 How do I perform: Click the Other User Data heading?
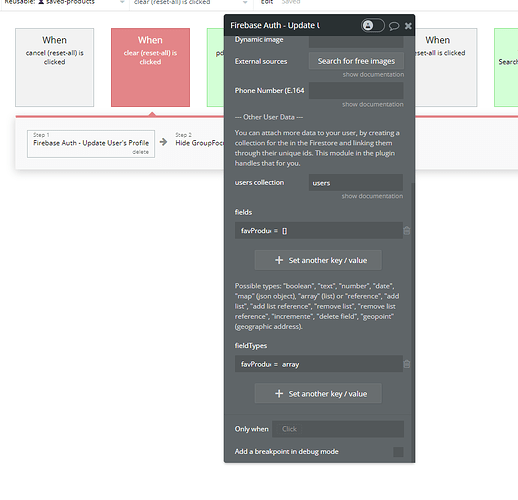coord(269,117)
